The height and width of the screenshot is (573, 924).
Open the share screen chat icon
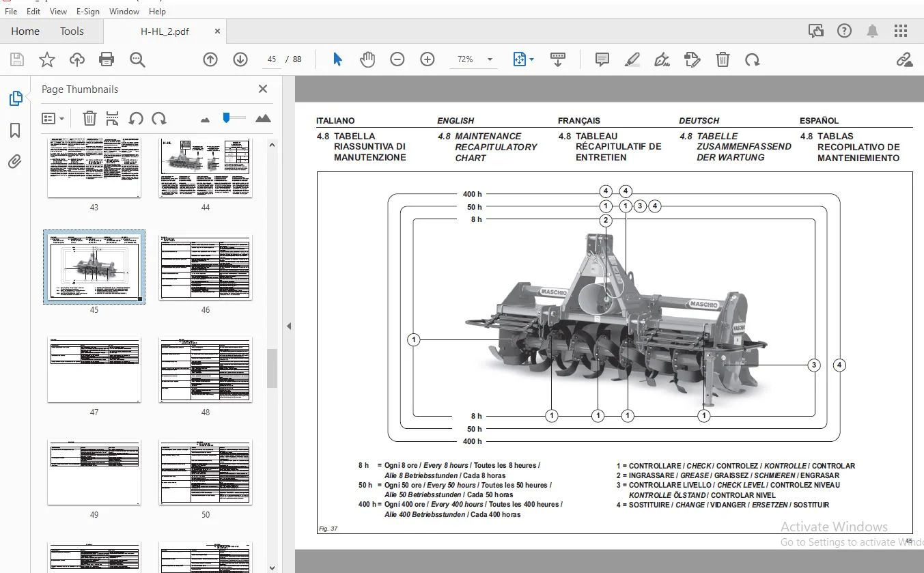click(x=815, y=31)
